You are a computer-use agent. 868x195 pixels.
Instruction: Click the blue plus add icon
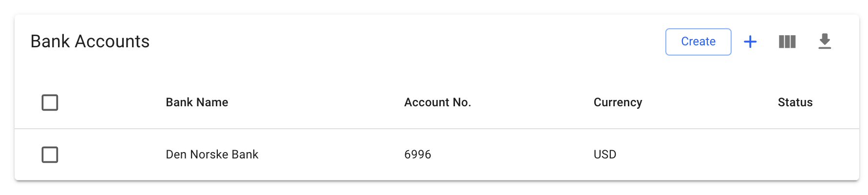(x=750, y=42)
